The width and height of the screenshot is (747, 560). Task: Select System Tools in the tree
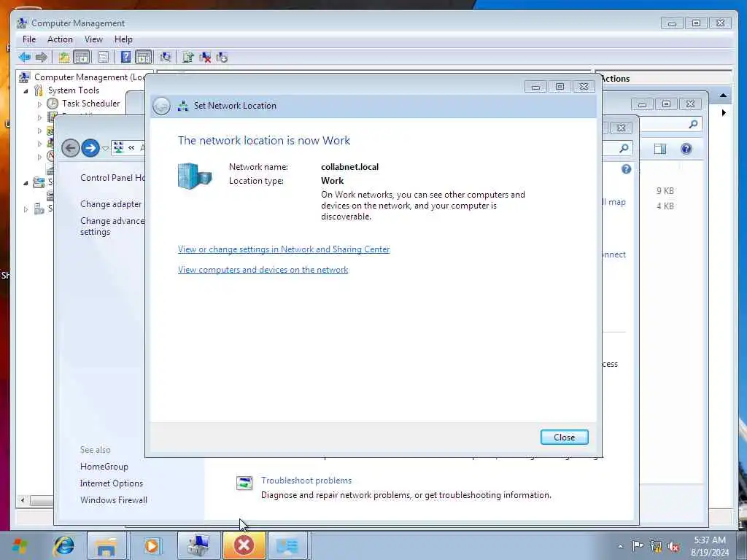(x=74, y=90)
